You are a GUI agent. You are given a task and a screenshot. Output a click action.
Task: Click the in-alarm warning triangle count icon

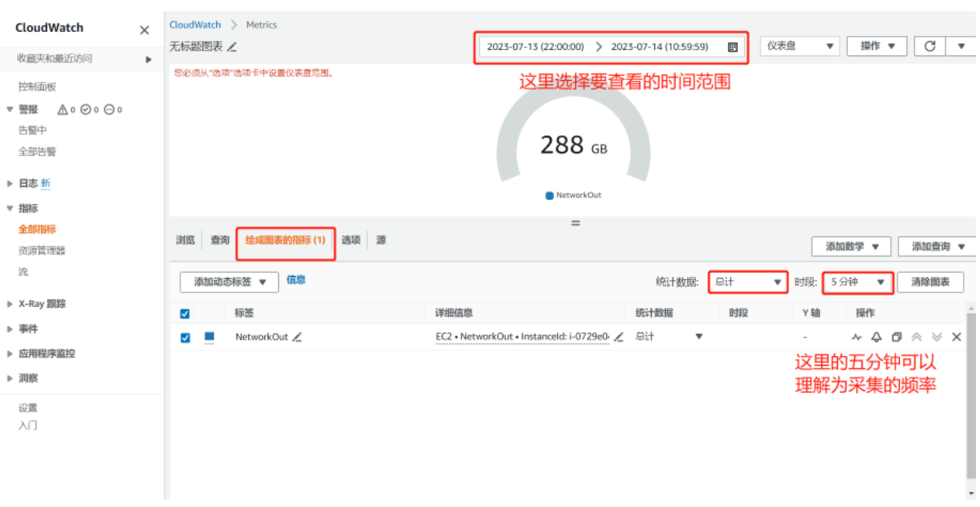66,109
